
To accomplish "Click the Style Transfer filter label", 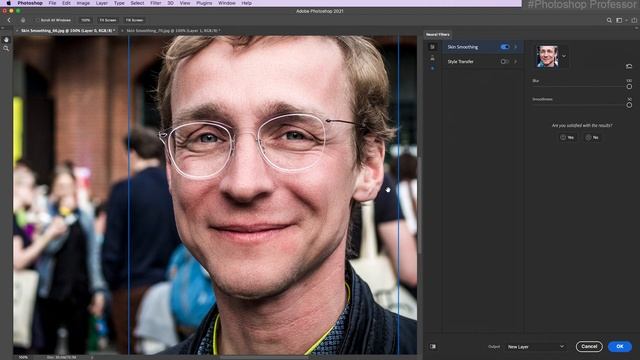I will tap(460, 62).
